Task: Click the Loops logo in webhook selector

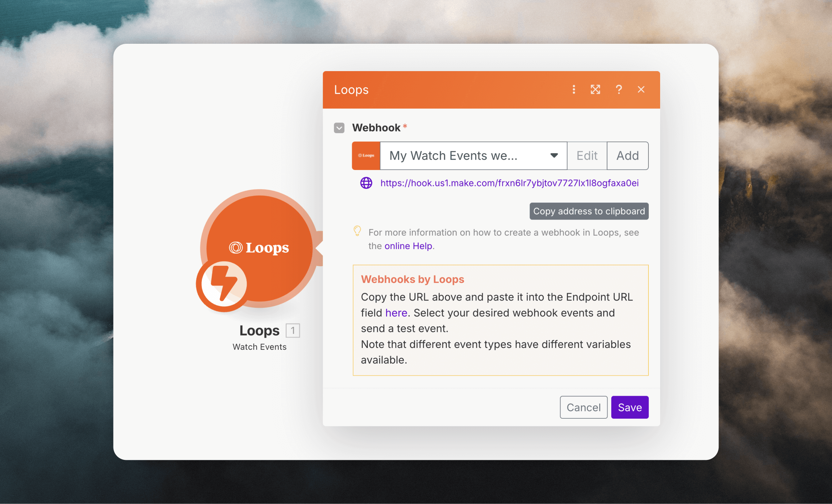Action: pyautogui.click(x=366, y=156)
